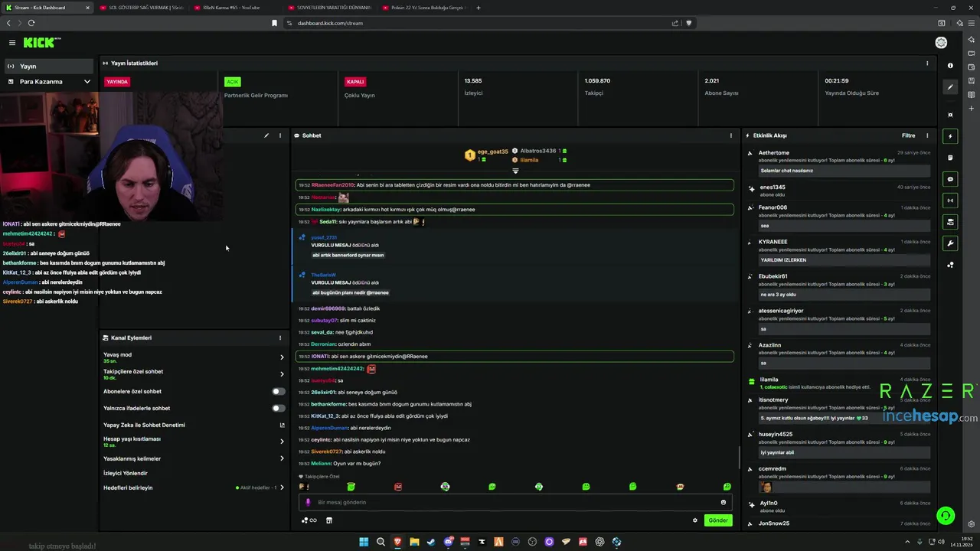This screenshot has height=551, width=980.
Task: Click the Gönder send button
Action: [718, 520]
